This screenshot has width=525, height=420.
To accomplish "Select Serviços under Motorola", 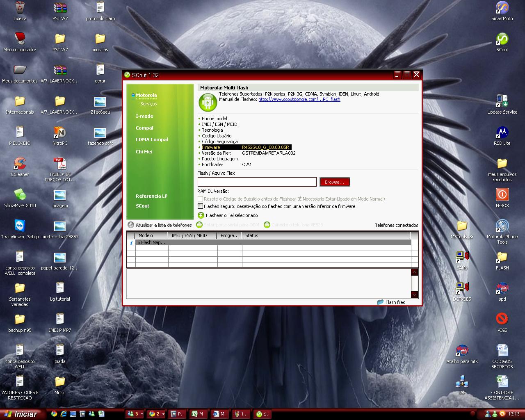I will click(148, 104).
